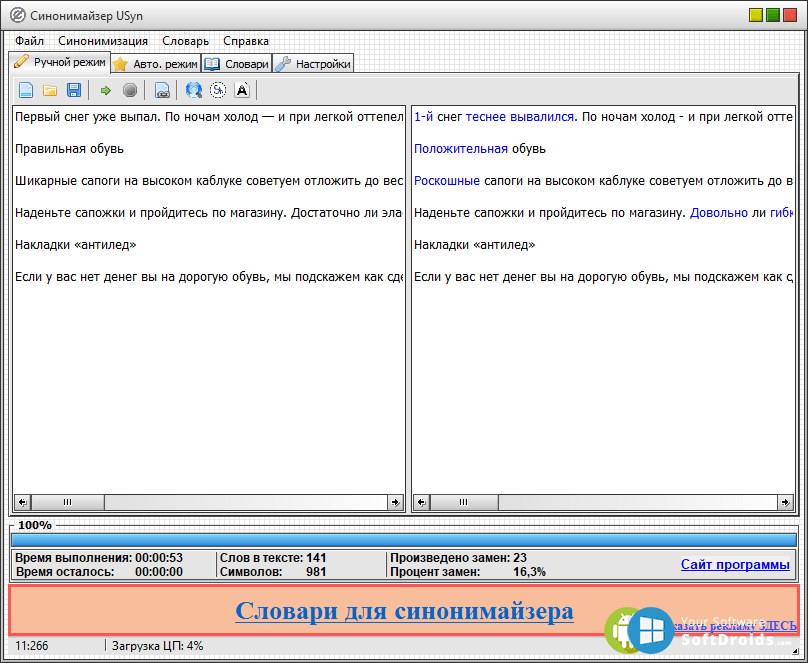Click the Загрузка ЦП: 4% status
808x663 pixels.
(158, 645)
